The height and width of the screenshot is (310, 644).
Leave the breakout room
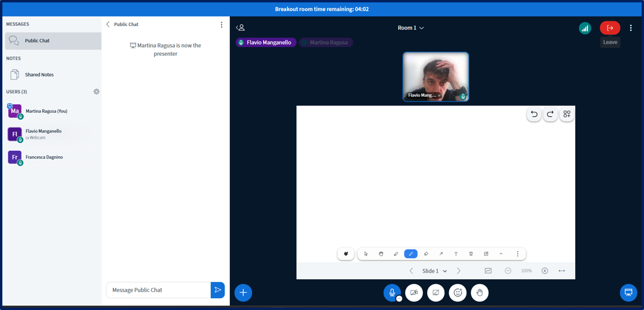[x=610, y=28]
